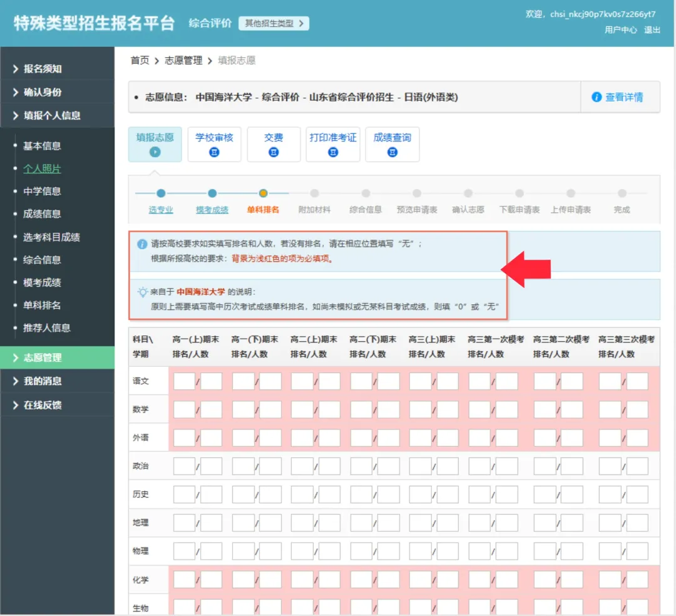Switch to the 交费 tab
This screenshot has height=616, width=676.
pos(274,145)
